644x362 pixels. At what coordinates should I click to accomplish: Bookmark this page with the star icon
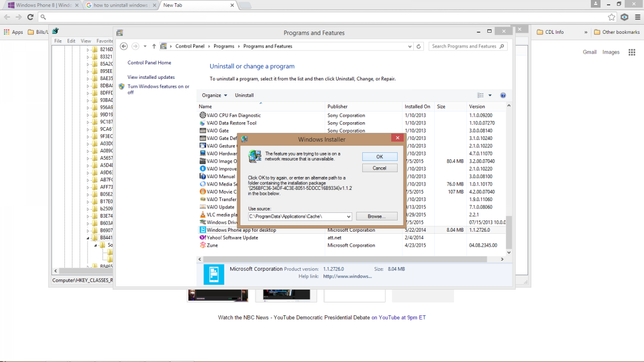(612, 17)
